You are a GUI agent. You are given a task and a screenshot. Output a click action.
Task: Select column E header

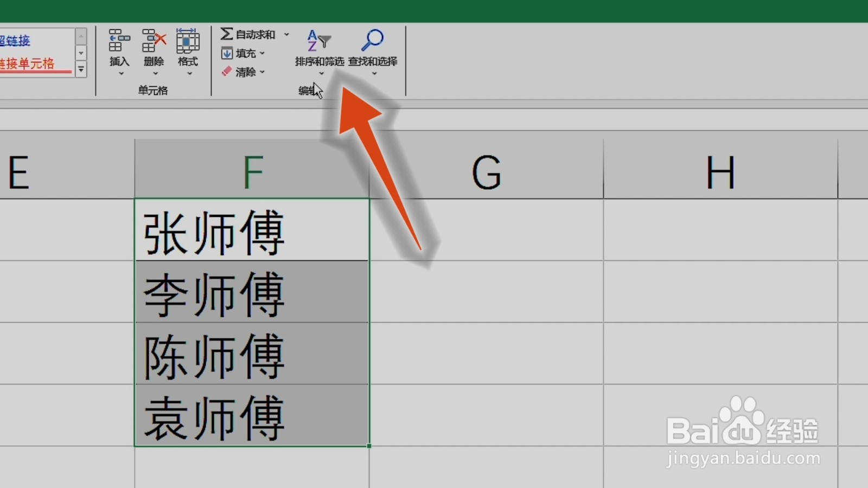tap(67, 169)
